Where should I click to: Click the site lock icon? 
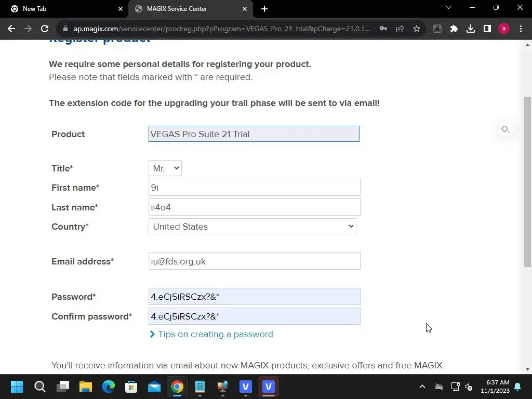click(x=65, y=29)
